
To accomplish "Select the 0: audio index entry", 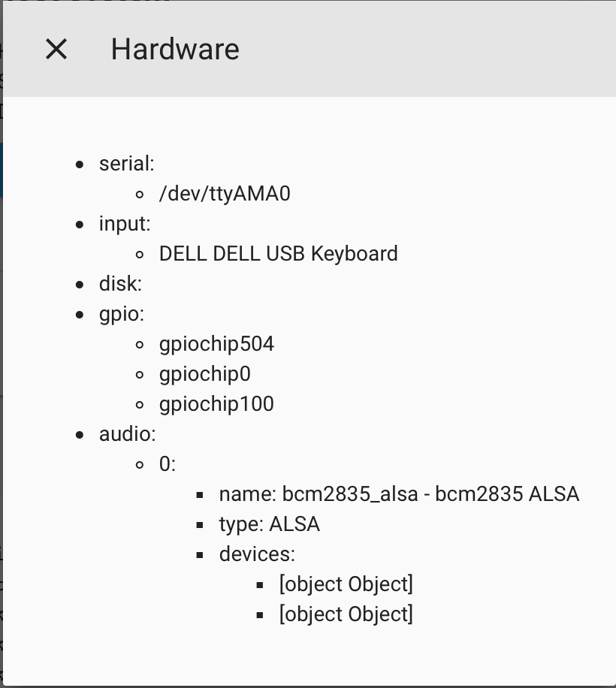I will click(x=168, y=463).
